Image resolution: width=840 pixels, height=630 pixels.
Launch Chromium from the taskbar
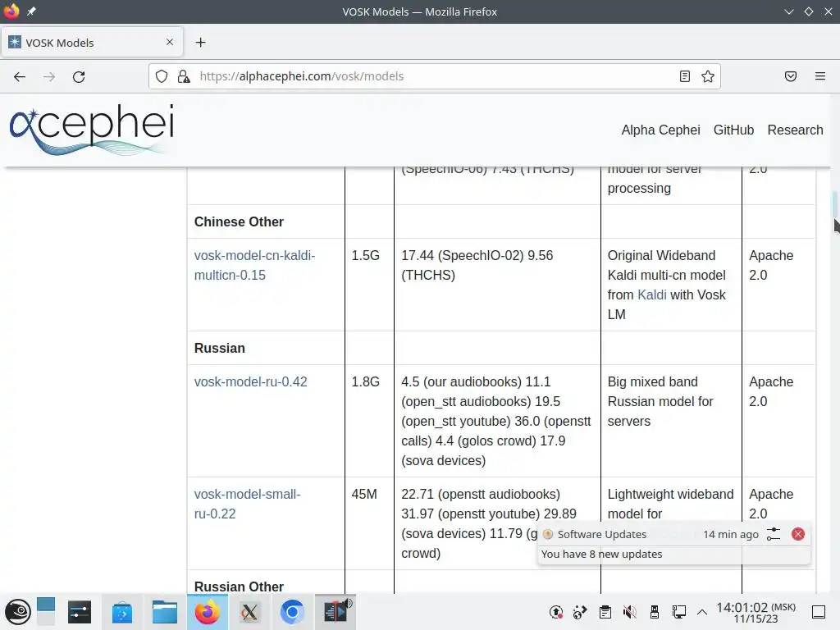(292, 612)
